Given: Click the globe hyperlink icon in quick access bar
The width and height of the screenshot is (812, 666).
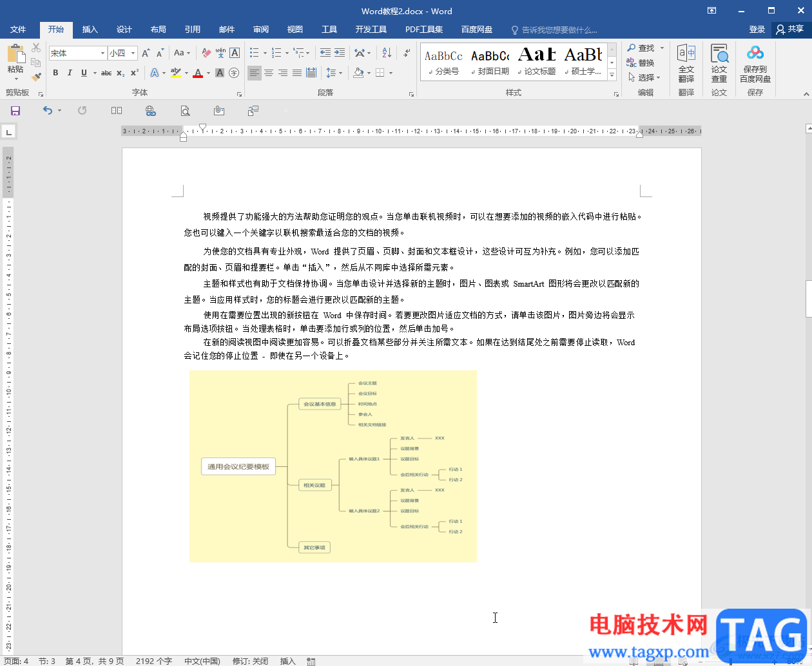Looking at the screenshot, I should tap(151, 111).
